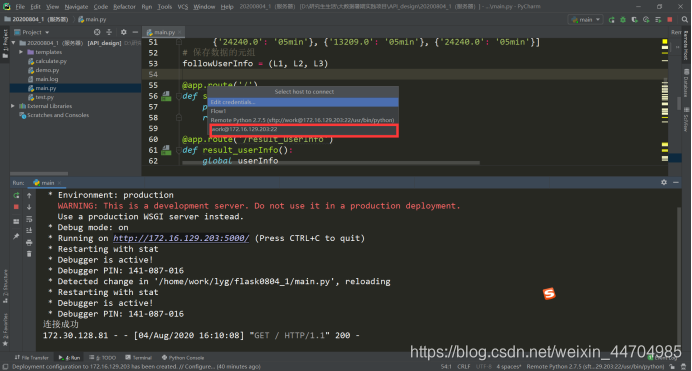This screenshot has height=371, width=692.
Task: Click the Profile run icon in the toolbar
Action: pos(646,20)
